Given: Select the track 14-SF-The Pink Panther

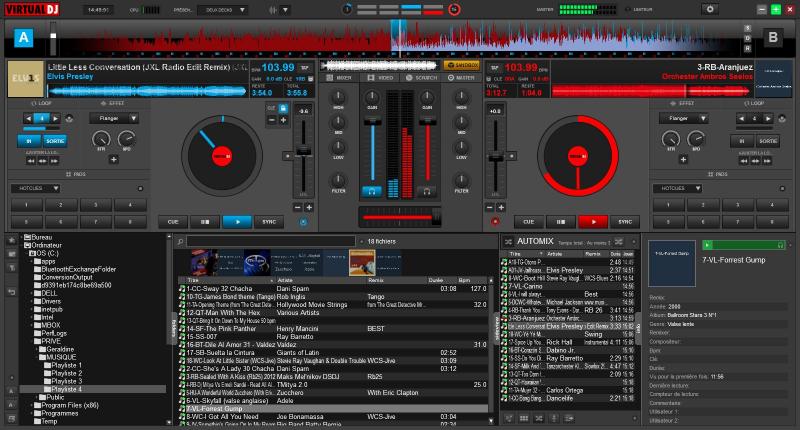Looking at the screenshot, I should pos(334,329).
